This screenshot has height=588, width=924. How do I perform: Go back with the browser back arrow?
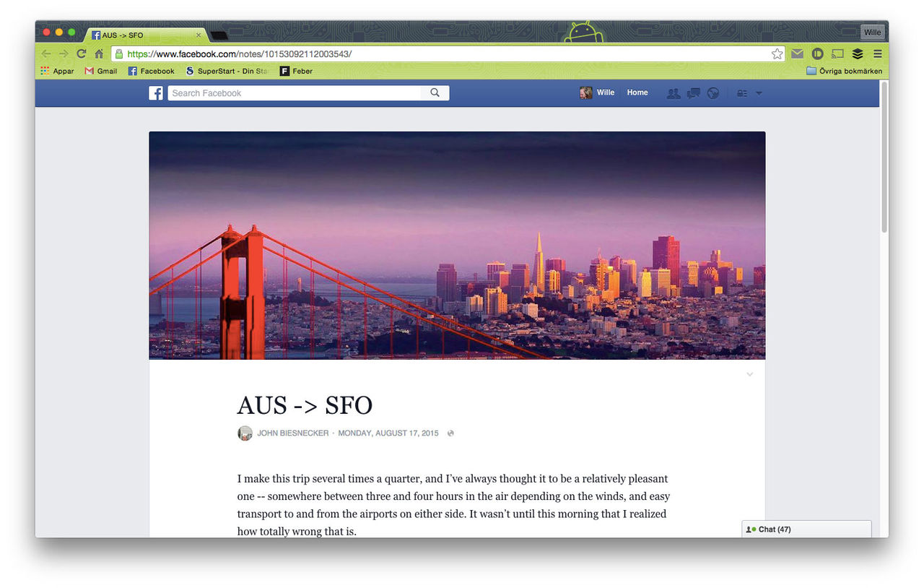(x=46, y=54)
